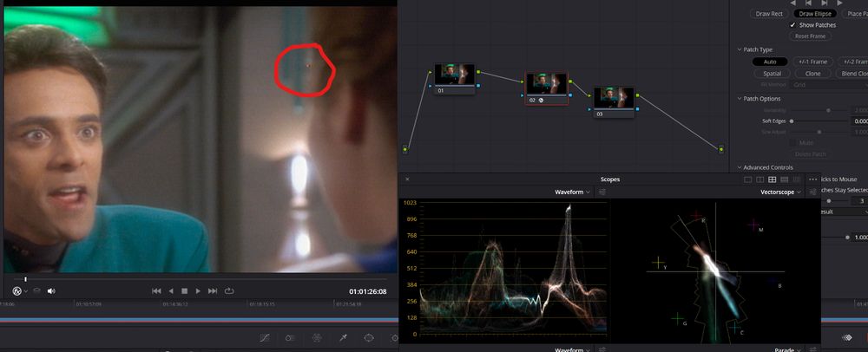The width and height of the screenshot is (868, 352).
Task: Close the Scopes panel
Action: click(x=407, y=179)
